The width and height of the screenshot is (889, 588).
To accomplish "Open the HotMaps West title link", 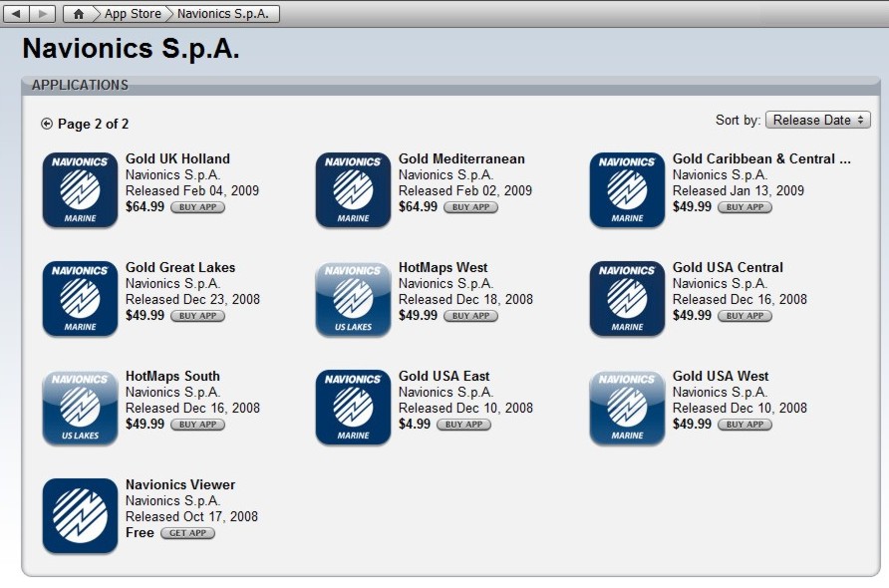I will [x=443, y=268].
